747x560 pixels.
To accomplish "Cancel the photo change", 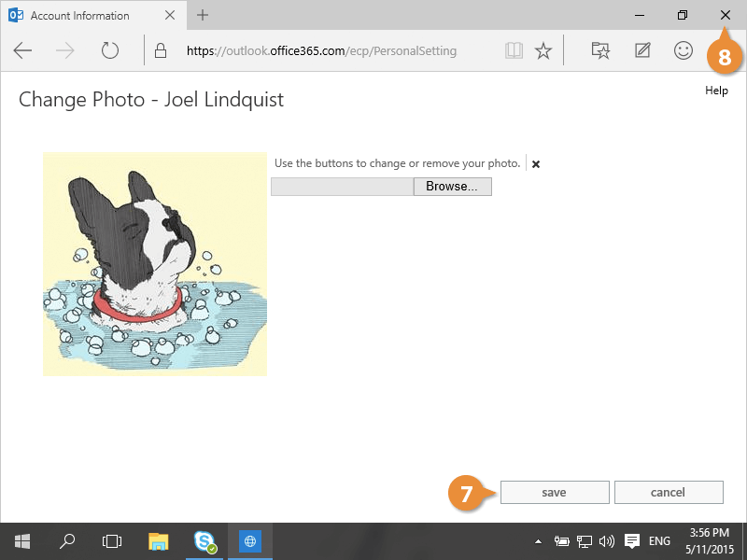I will tap(669, 492).
